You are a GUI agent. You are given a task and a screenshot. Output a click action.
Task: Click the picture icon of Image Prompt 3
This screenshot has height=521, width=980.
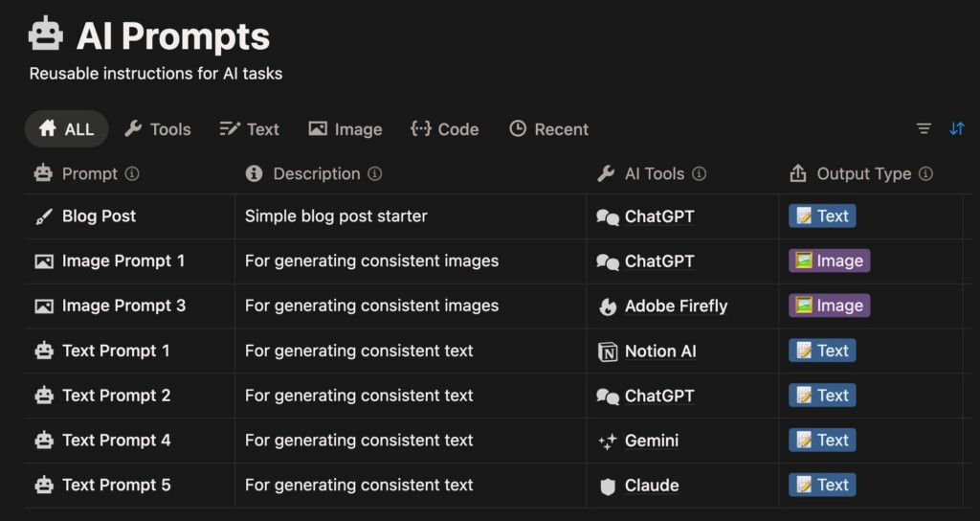[44, 306]
